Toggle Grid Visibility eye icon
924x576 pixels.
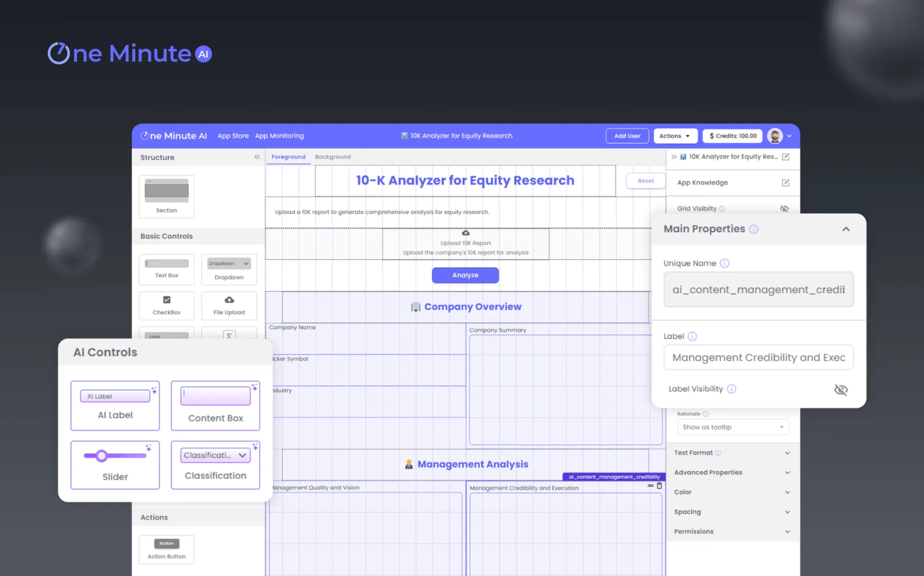point(784,209)
